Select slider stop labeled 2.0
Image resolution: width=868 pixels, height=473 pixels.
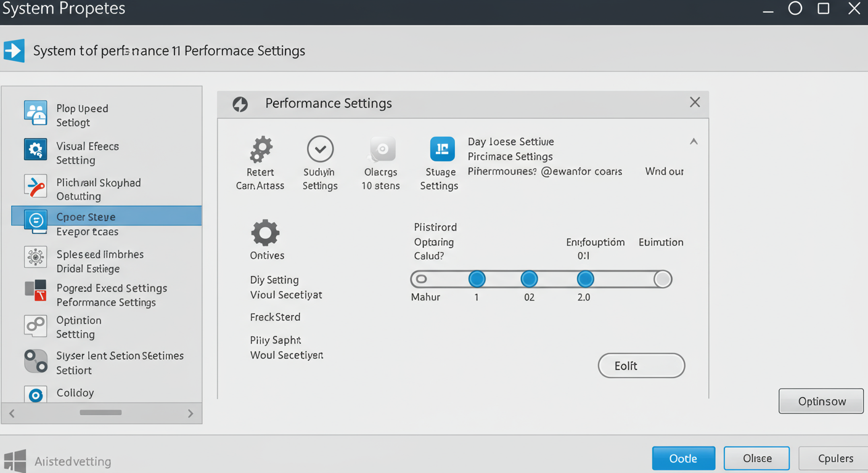click(x=585, y=279)
